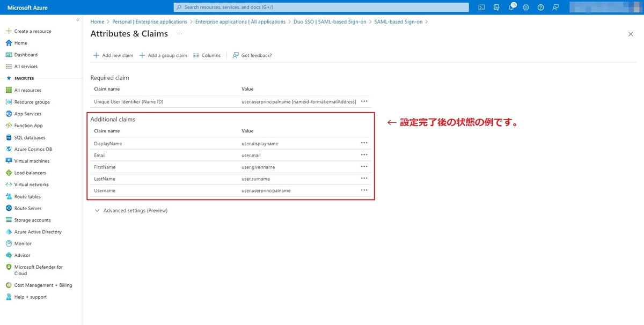This screenshot has height=325, width=644.
Task: Collapse the sidebar with double-chevron icon
Action: (x=78, y=20)
